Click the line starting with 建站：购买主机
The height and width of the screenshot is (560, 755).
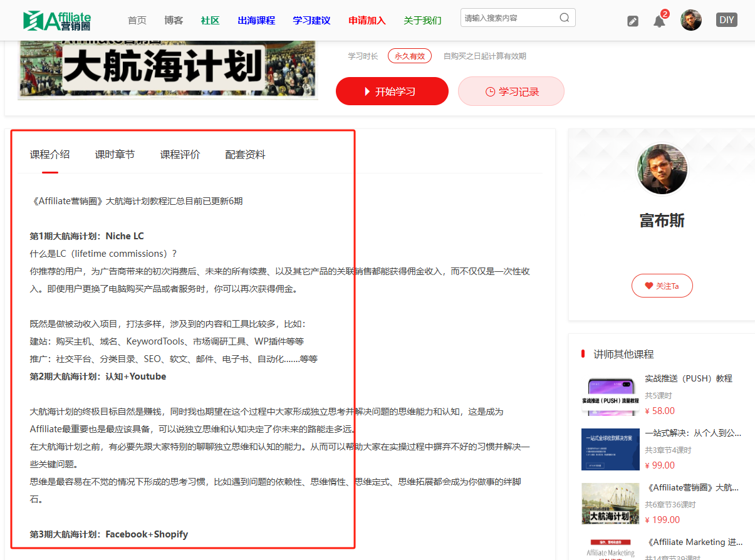tap(167, 341)
